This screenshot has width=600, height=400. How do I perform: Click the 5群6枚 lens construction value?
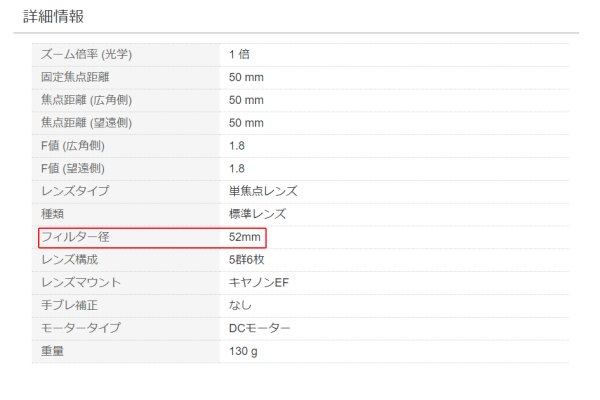point(248,260)
